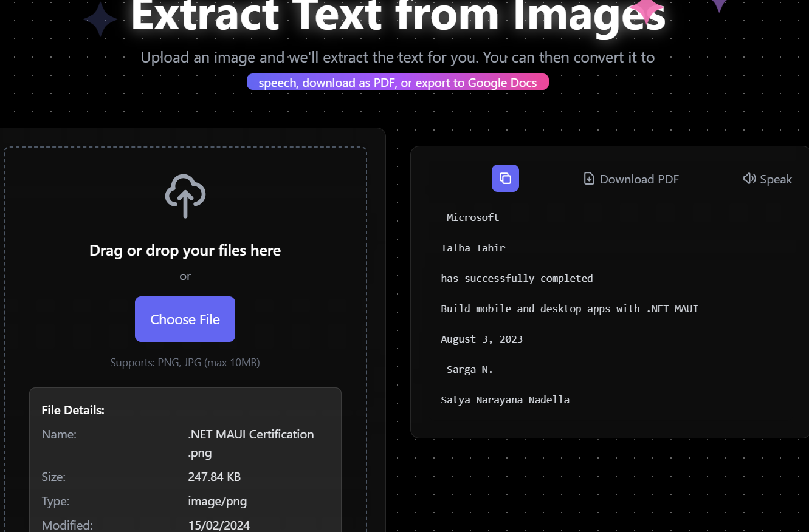Click the Download PDF option

click(631, 179)
